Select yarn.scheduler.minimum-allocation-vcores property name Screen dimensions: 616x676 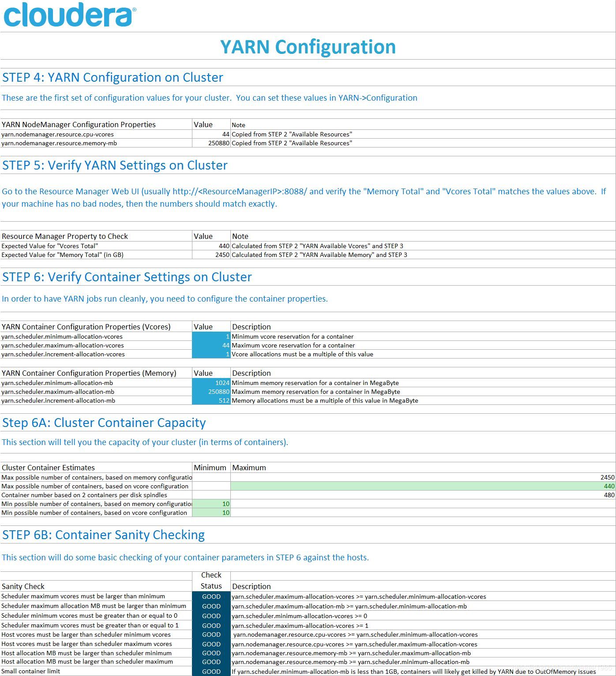(62, 336)
